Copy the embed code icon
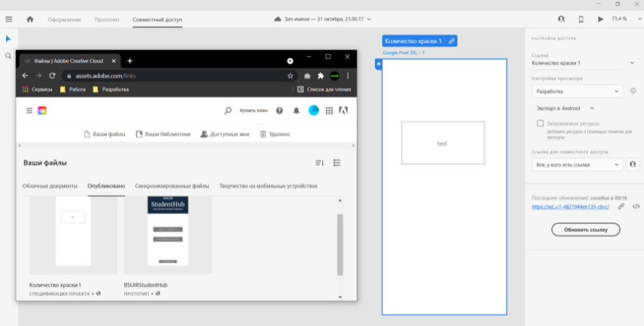Screen dimensions: 644x326 636,206
